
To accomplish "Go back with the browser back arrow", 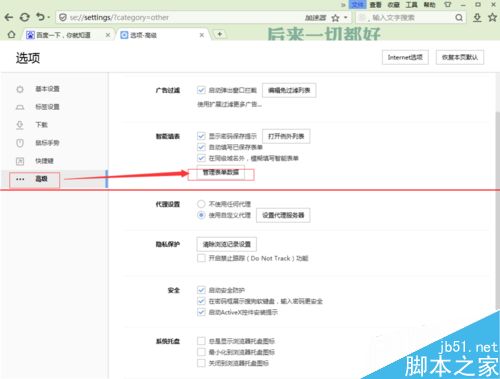I will click(8, 17).
